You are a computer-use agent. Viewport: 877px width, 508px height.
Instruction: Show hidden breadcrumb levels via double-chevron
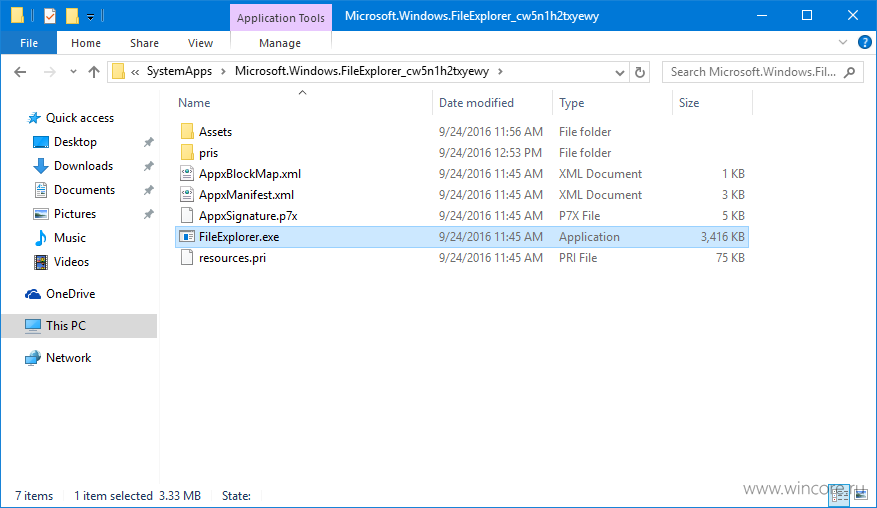(135, 72)
